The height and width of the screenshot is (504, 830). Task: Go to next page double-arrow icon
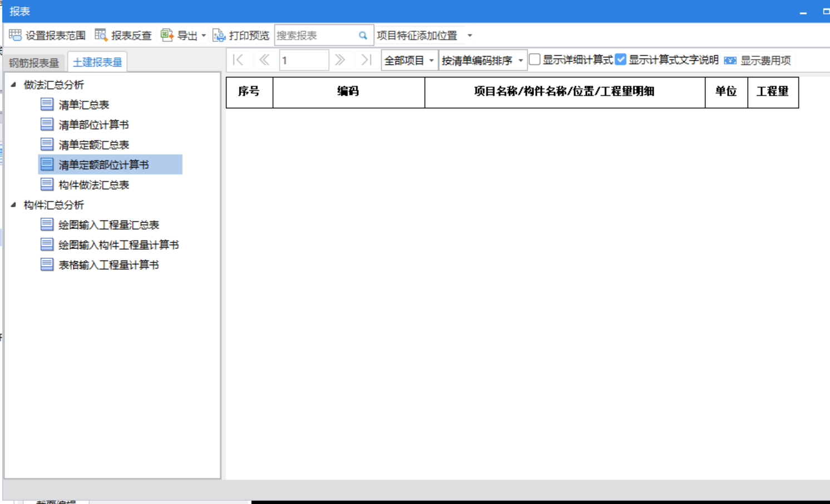(340, 60)
